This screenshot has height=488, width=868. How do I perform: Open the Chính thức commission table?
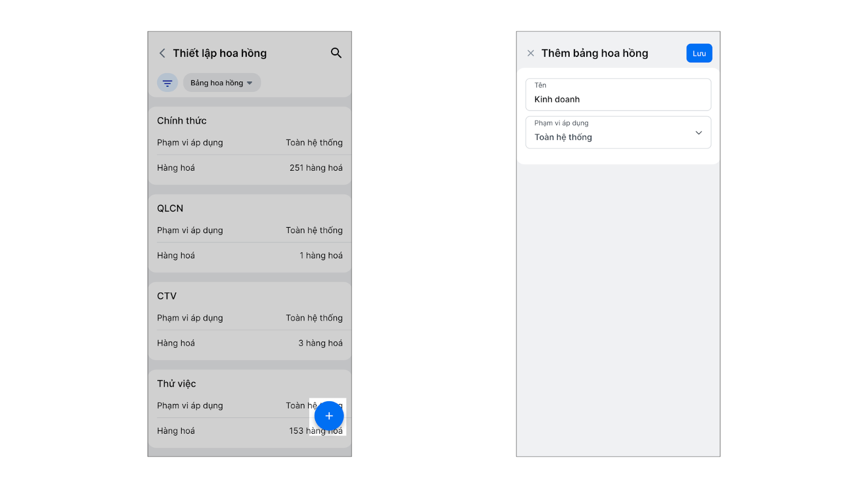coord(182,121)
